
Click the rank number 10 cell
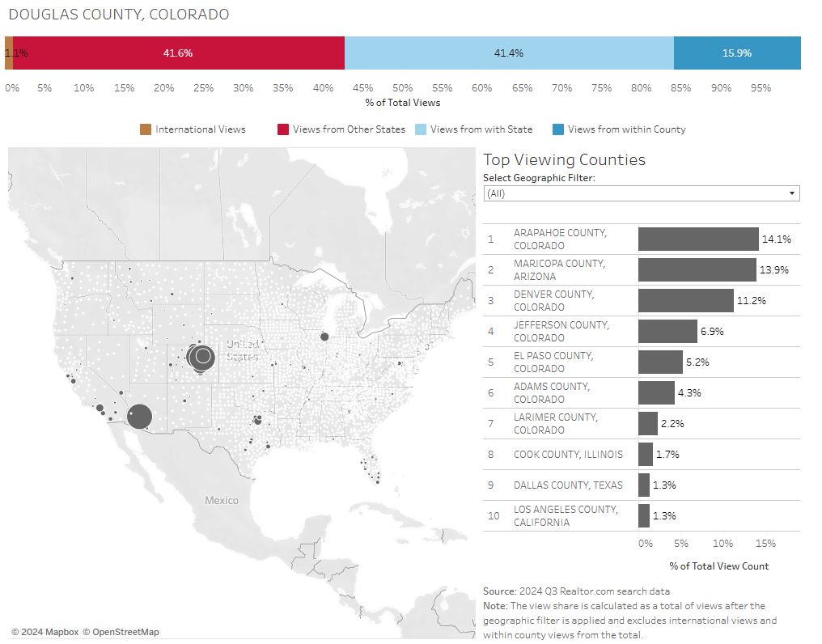point(494,516)
